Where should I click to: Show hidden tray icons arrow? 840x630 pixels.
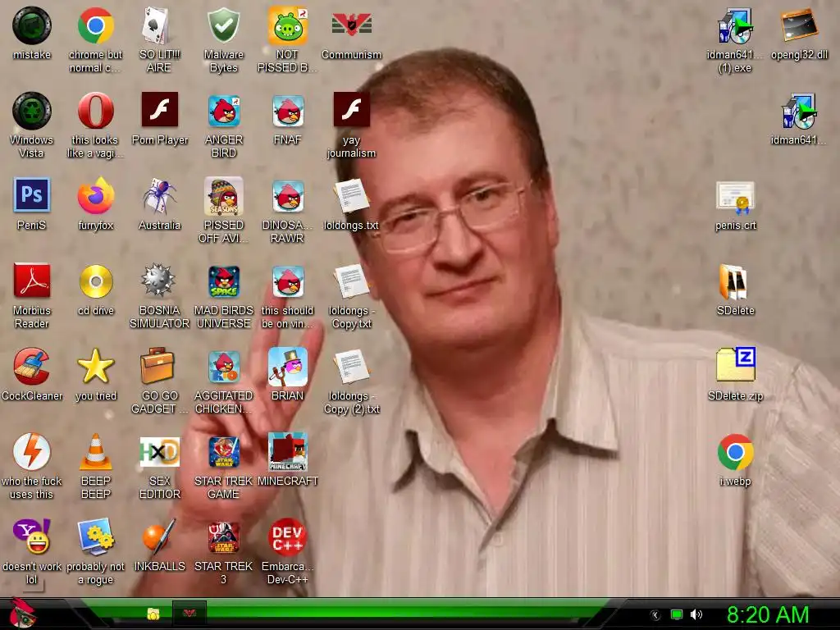[655, 615]
